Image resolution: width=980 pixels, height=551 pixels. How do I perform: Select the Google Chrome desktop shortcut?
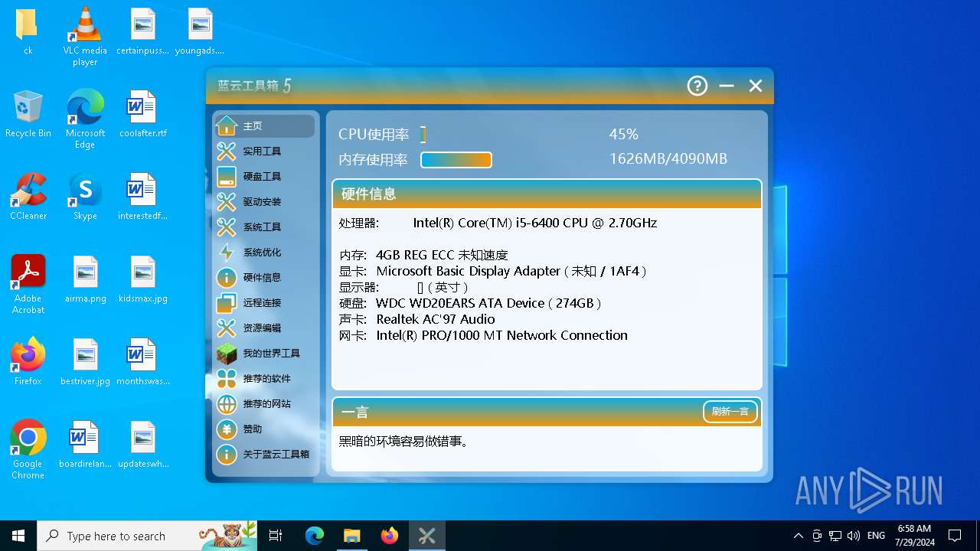tap(28, 450)
